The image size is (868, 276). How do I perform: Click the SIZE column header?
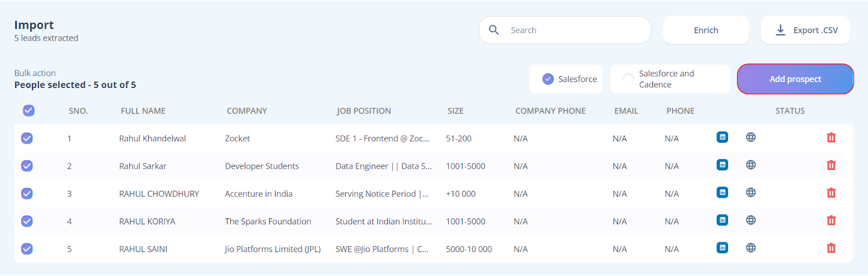click(x=456, y=111)
